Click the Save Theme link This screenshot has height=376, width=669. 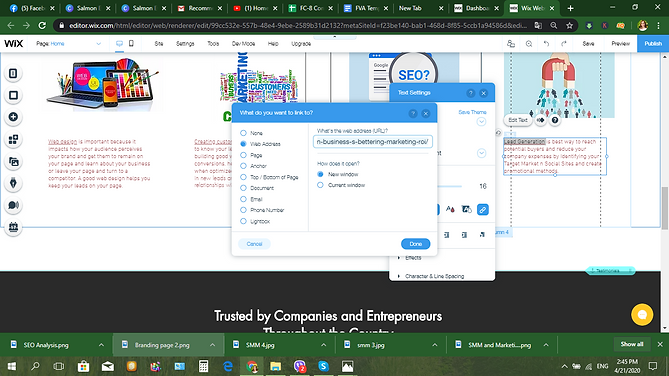(472, 112)
